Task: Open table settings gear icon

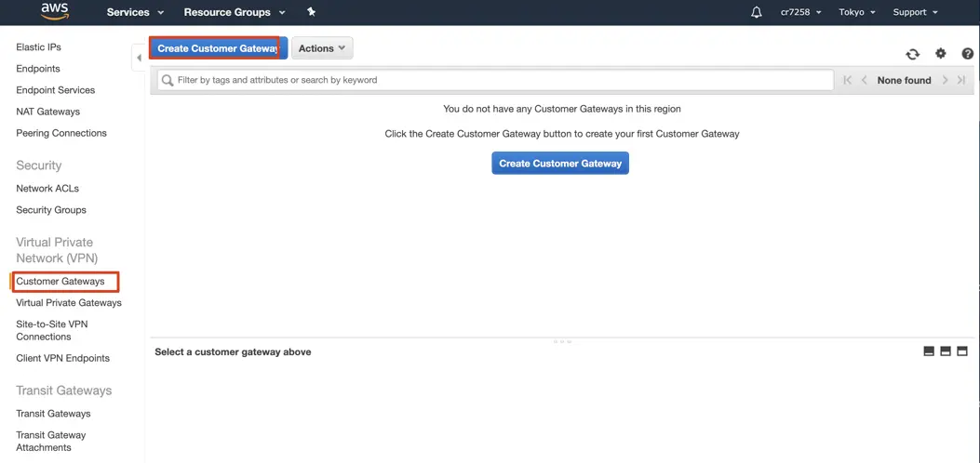Action: [941, 54]
